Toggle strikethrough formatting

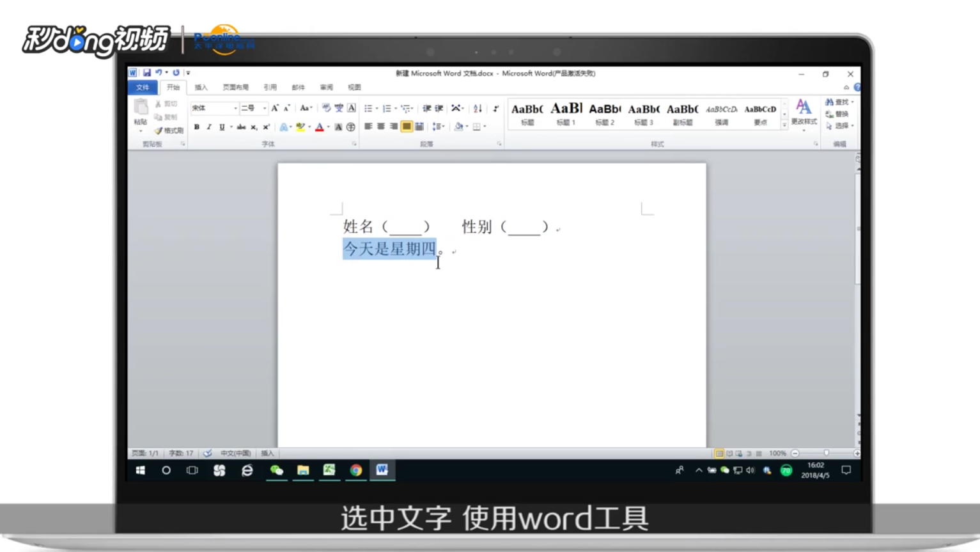click(x=241, y=127)
